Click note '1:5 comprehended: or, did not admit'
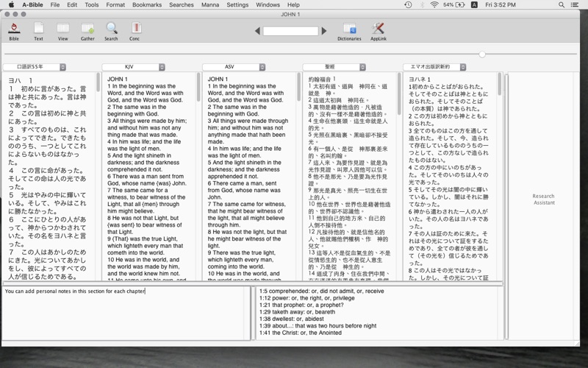 click(x=321, y=291)
